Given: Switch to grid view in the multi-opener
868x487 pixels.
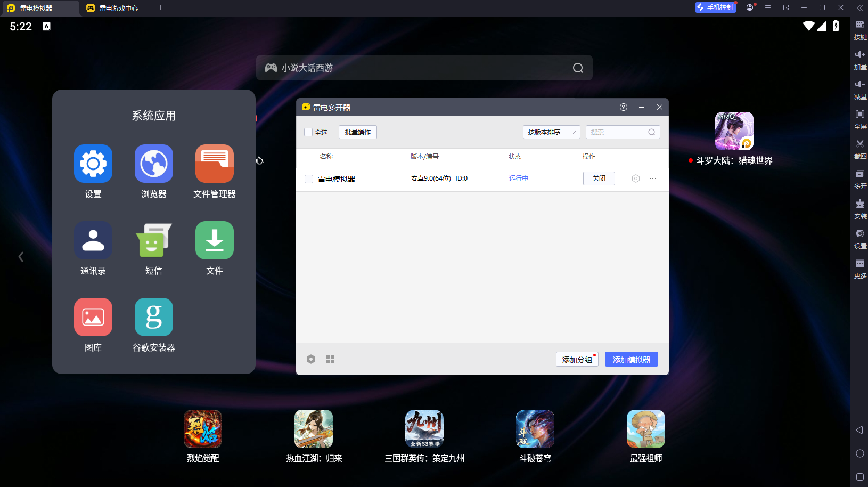Looking at the screenshot, I should coord(330,359).
